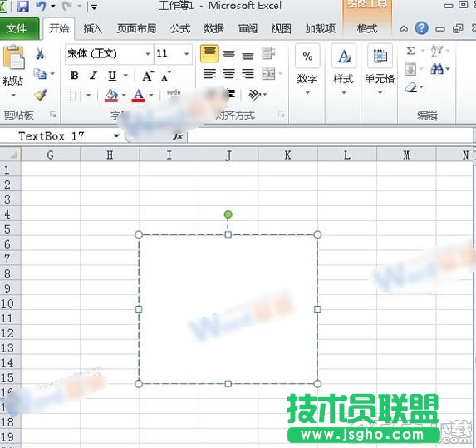Click the Merge and Center icon

click(268, 73)
